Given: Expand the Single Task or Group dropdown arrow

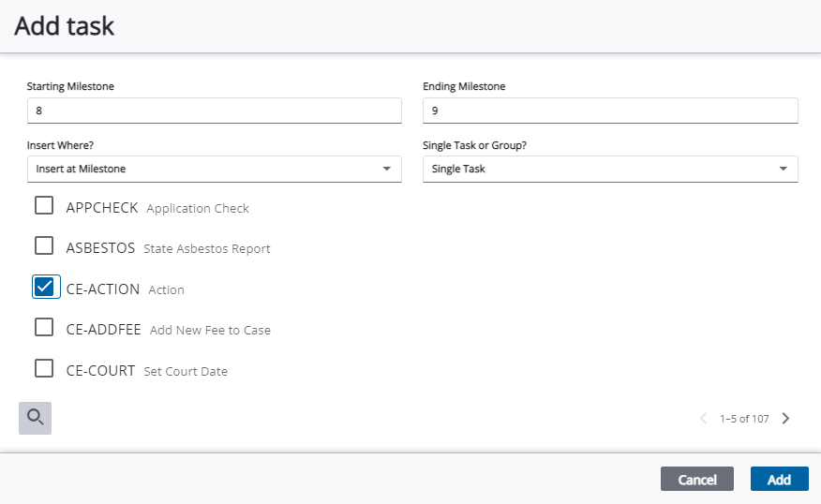Looking at the screenshot, I should click(783, 169).
